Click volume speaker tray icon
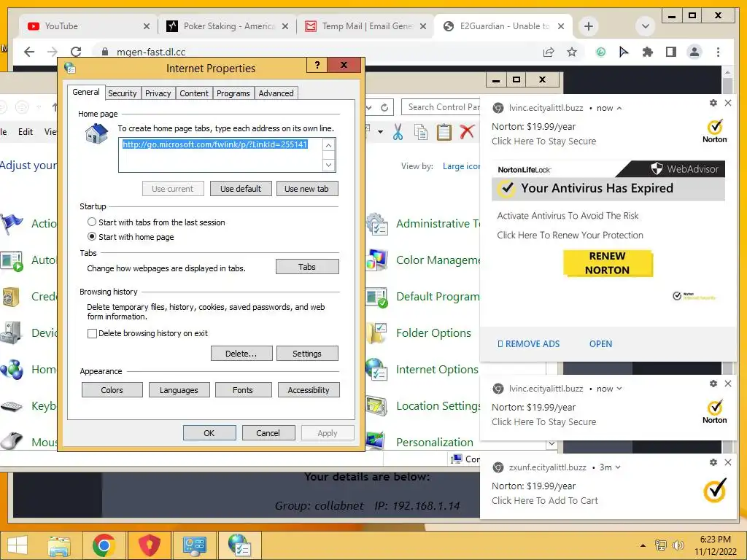Image resolution: width=747 pixels, height=560 pixels. coord(678,545)
